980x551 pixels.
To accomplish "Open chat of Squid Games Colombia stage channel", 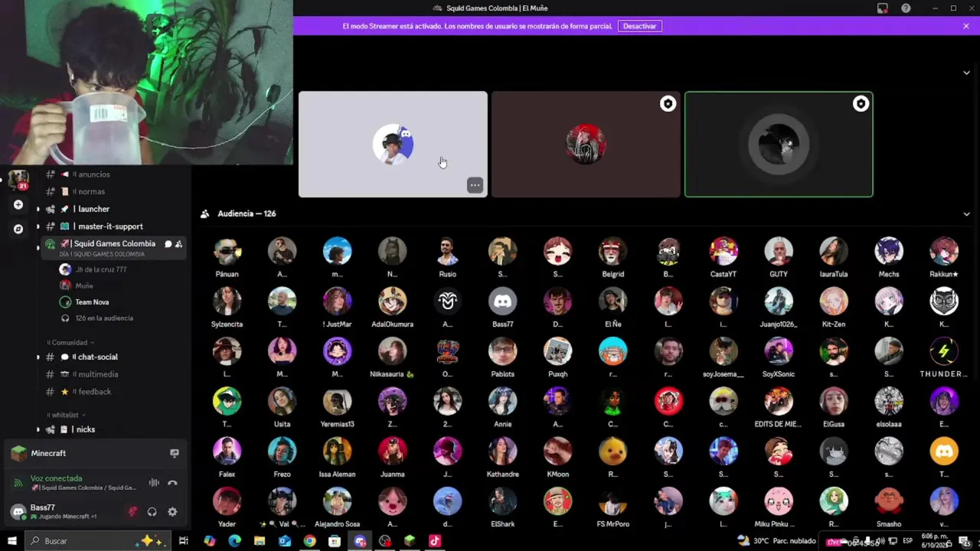I will click(x=168, y=243).
